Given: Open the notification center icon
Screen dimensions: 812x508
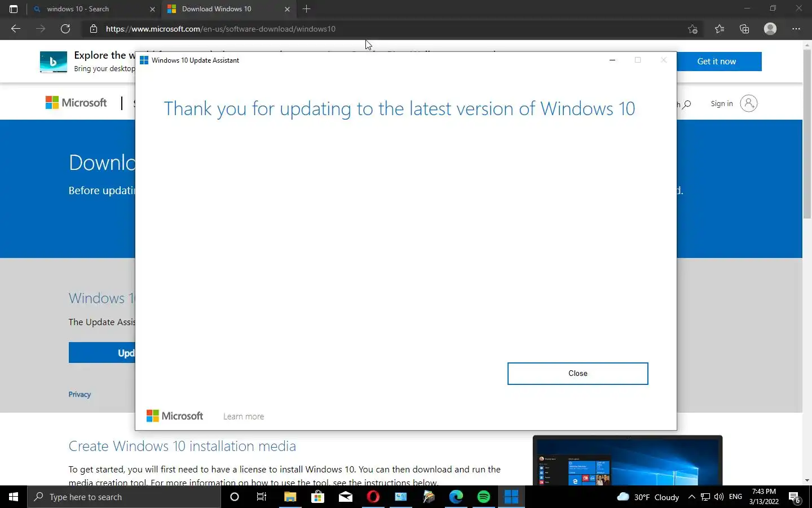Looking at the screenshot, I should coord(795,497).
